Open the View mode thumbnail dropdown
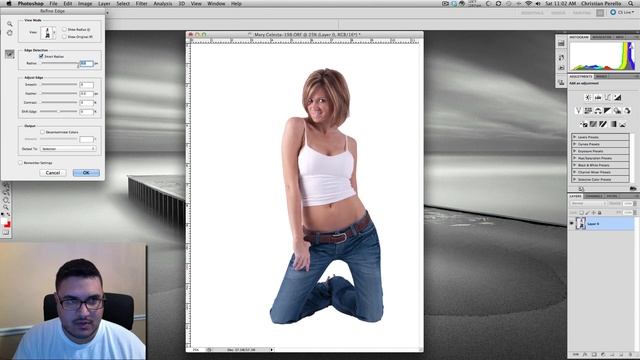The image size is (640, 360). point(49,33)
